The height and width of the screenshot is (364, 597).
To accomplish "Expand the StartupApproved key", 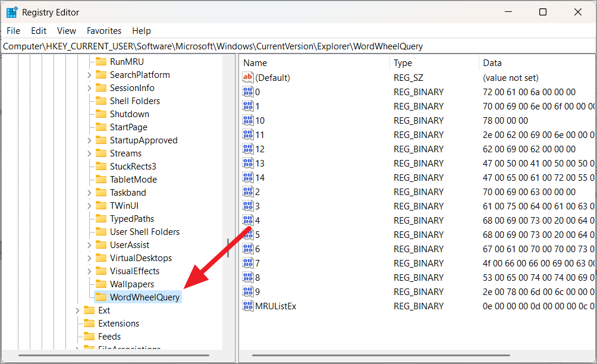I will (89, 140).
